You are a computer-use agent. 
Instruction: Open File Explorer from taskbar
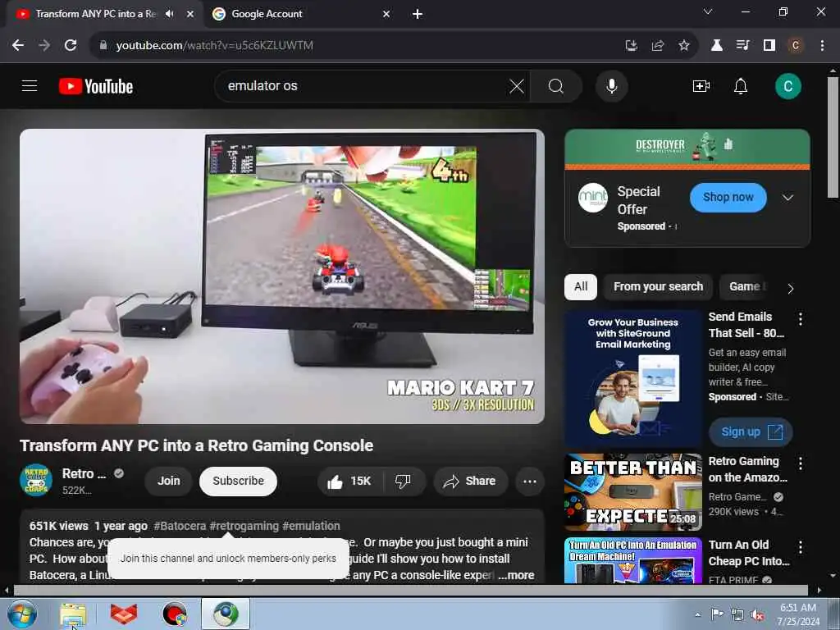73,614
